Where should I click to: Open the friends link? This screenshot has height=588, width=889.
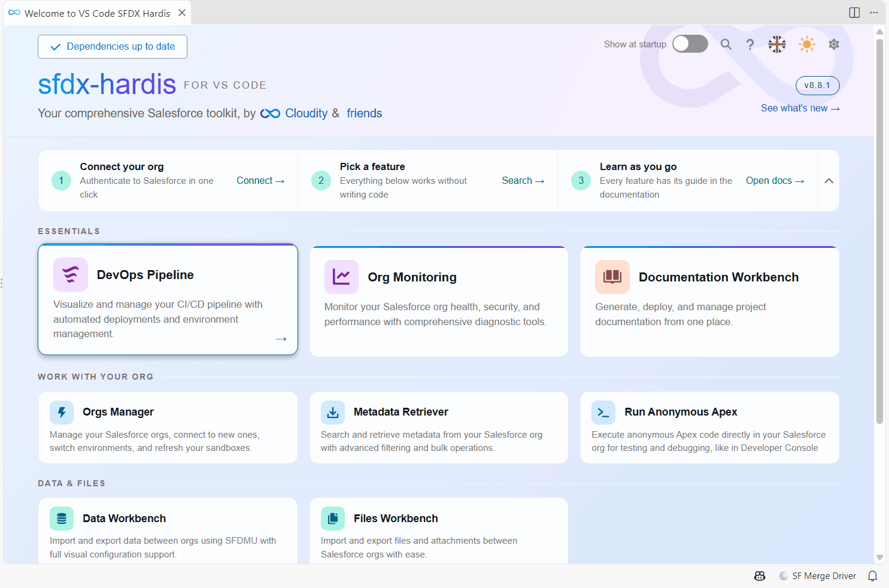(x=364, y=114)
